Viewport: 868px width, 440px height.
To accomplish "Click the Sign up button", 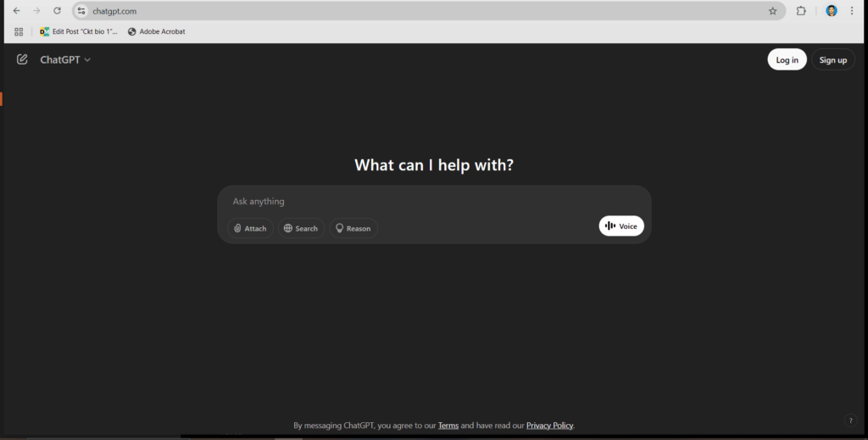I will point(833,60).
